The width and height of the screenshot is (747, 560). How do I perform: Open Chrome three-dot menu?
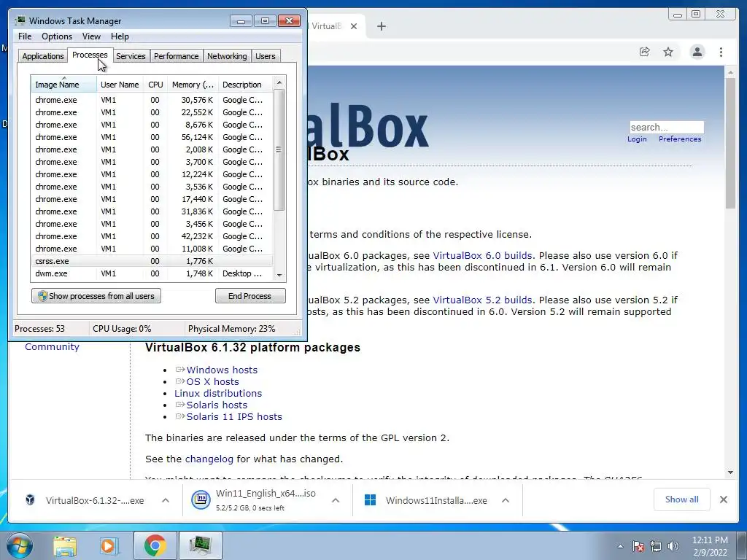click(x=721, y=52)
